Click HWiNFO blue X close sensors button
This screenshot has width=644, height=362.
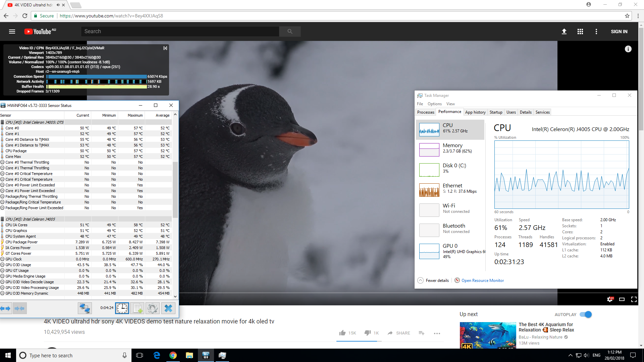pos(168,308)
